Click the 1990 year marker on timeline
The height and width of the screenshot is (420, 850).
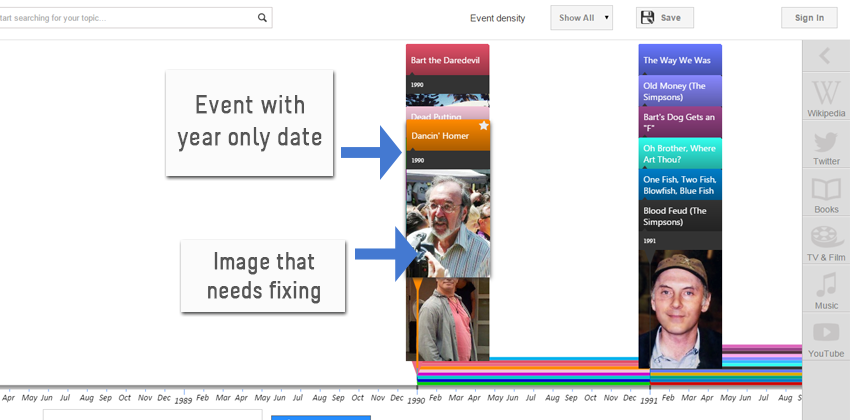click(417, 399)
